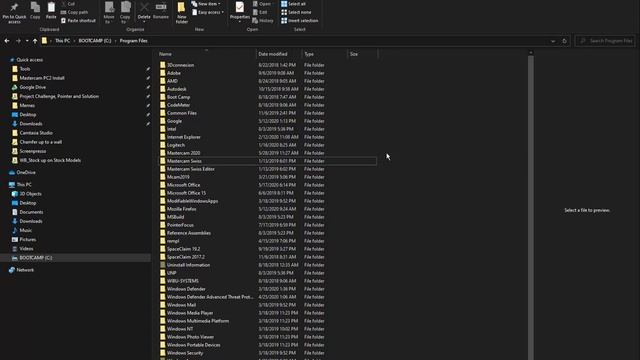Click the refresh button by the address bar
Image resolution: width=640 pixels, height=360 pixels.
coord(564,41)
